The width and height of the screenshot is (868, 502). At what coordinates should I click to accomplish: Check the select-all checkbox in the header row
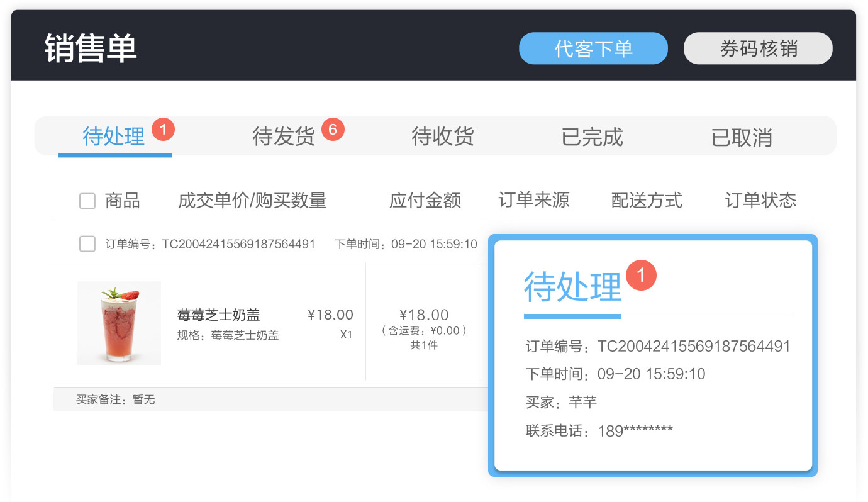87,200
